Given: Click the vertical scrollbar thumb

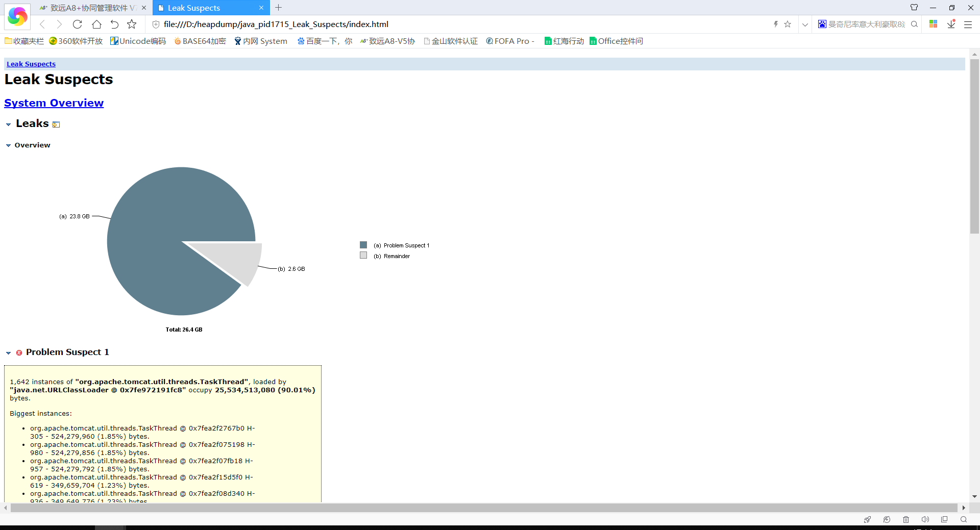Looking at the screenshot, I should [974, 146].
